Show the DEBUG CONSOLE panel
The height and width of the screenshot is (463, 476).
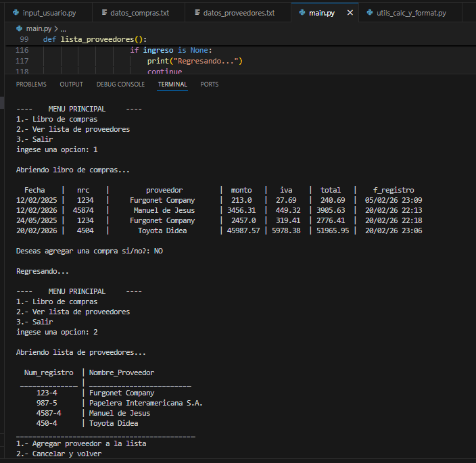(x=120, y=84)
